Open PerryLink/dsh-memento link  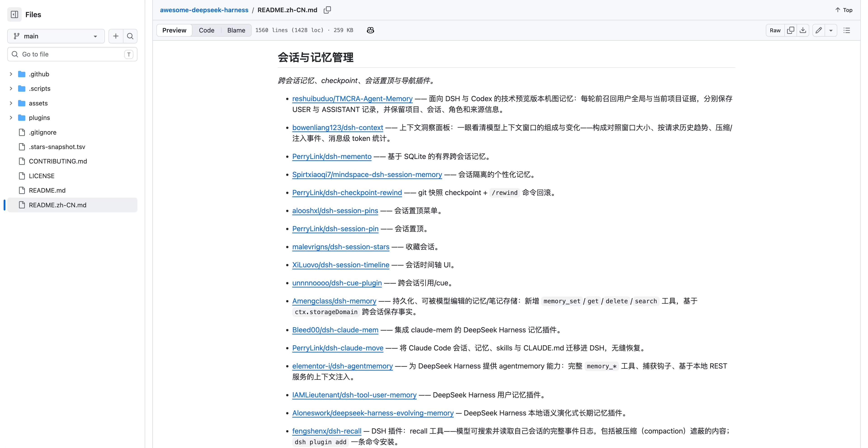point(332,156)
